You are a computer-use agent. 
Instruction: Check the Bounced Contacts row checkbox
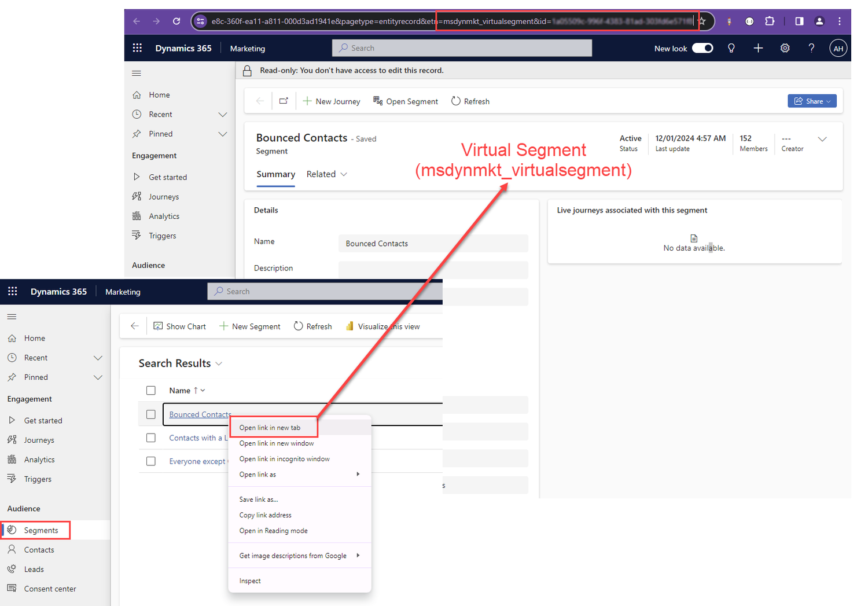point(151,414)
